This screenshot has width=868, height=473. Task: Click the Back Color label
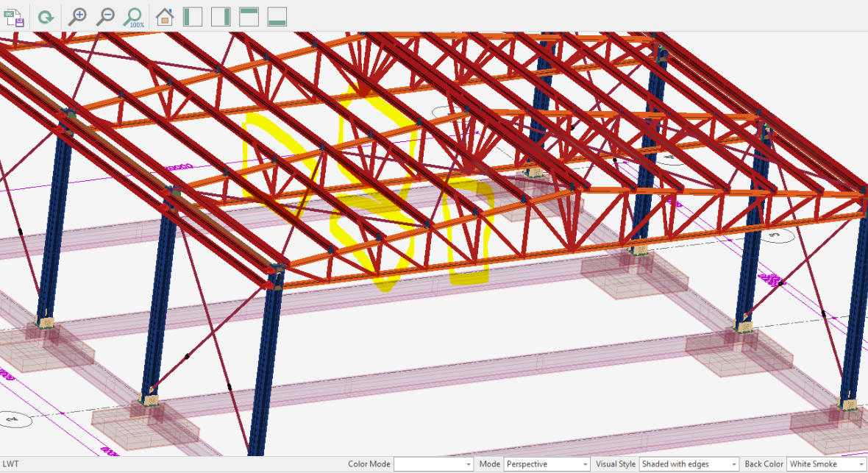(x=764, y=464)
